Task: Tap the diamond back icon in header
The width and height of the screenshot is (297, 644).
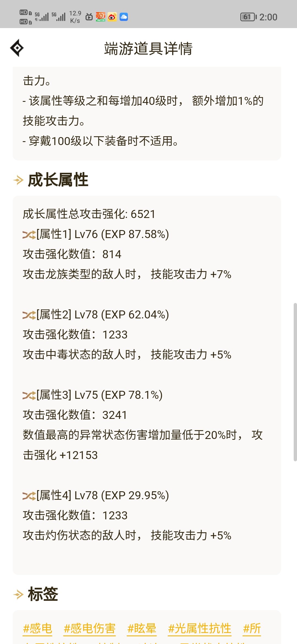Action: [x=17, y=48]
